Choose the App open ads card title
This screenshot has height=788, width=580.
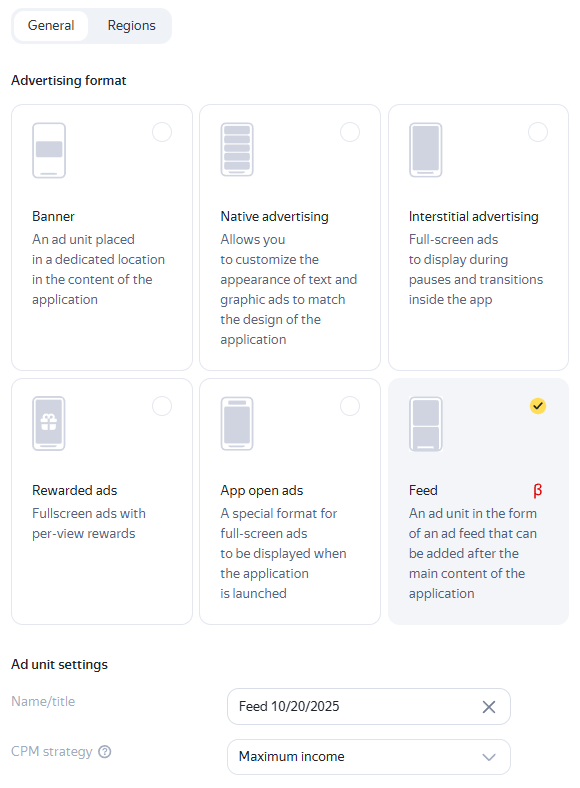pyautogui.click(x=262, y=490)
